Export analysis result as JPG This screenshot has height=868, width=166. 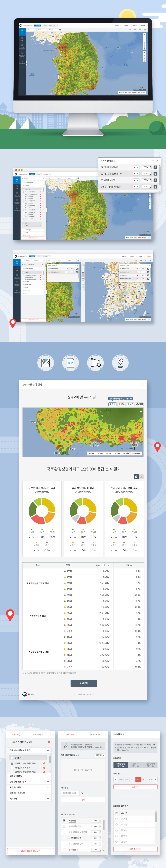pyautogui.click(x=122, y=404)
